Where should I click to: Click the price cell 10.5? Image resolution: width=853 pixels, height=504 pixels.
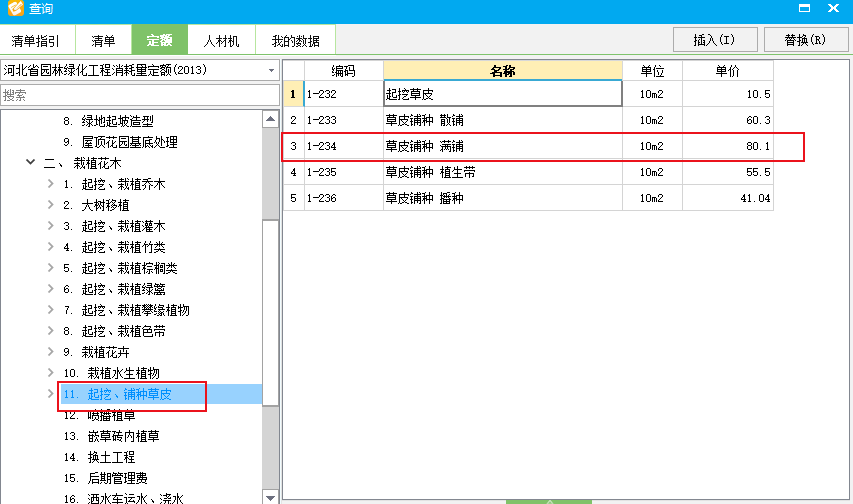[728, 94]
